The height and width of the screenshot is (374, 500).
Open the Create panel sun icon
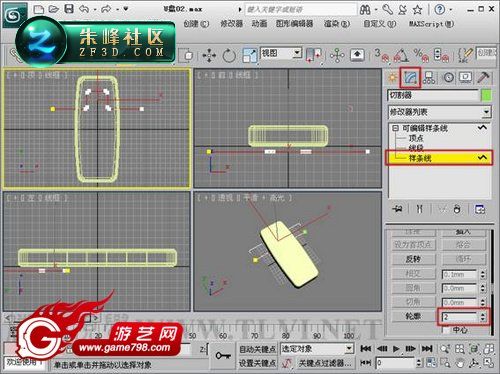click(392, 77)
